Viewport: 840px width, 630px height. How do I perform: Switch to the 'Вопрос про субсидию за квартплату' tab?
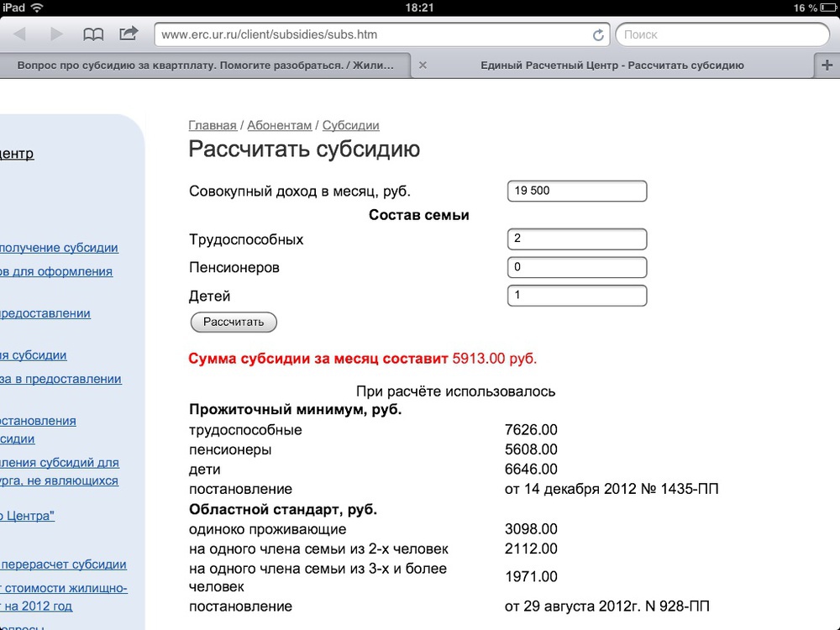click(x=205, y=66)
